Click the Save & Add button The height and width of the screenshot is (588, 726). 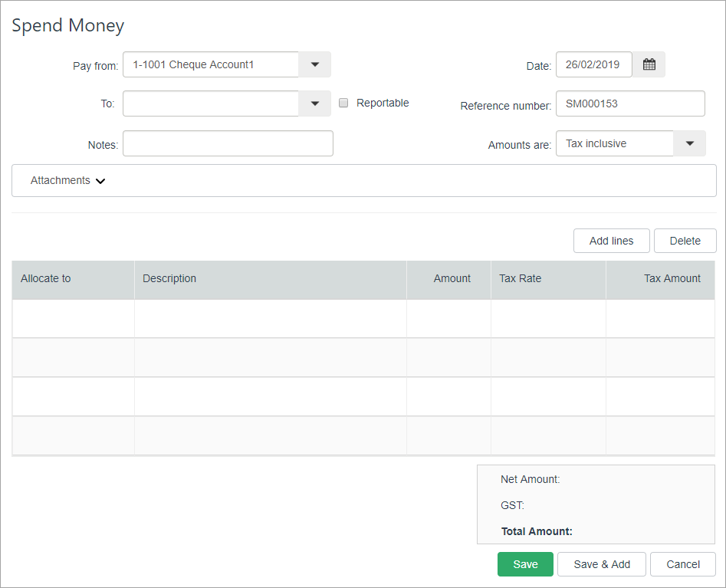tap(602, 564)
